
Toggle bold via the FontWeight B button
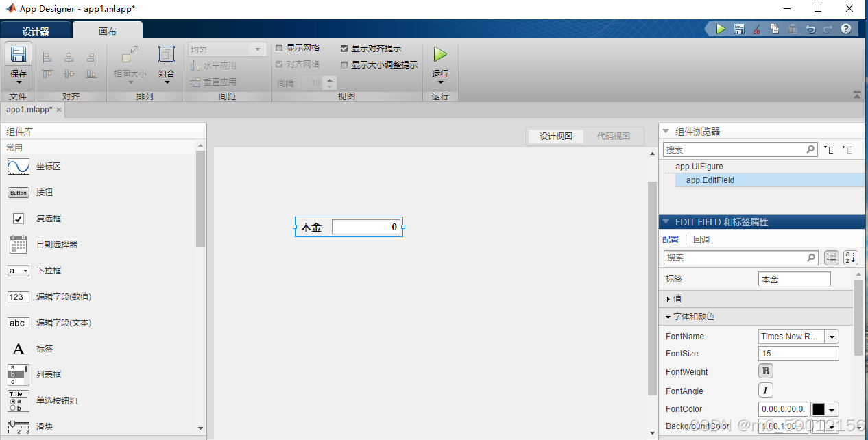pyautogui.click(x=765, y=371)
